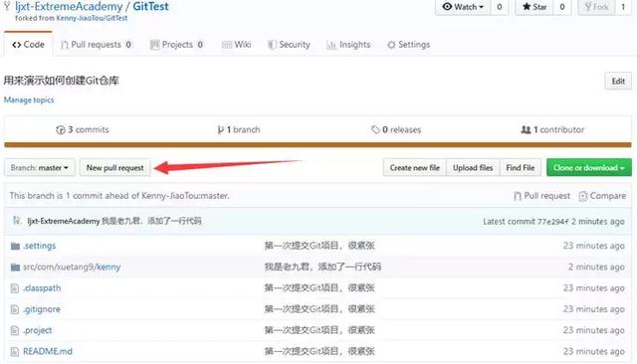Click the .project file icon
Image resolution: width=637 pixels, height=364 pixels.
(x=15, y=330)
